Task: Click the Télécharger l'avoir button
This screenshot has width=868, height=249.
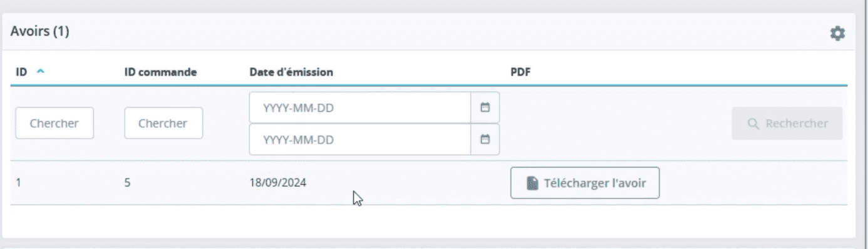Action: 585,183
